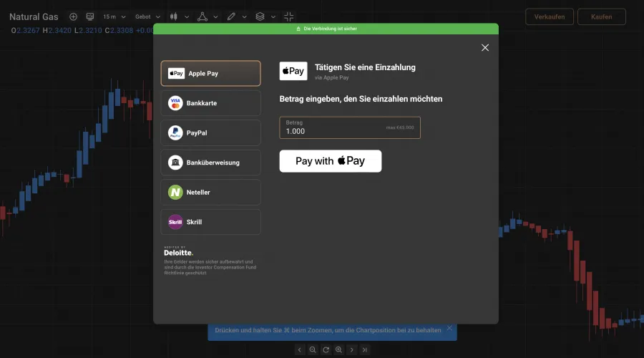Expand the chevron beside the candlestick icon
Screen dimensions: 644x358
pyautogui.click(x=187, y=16)
